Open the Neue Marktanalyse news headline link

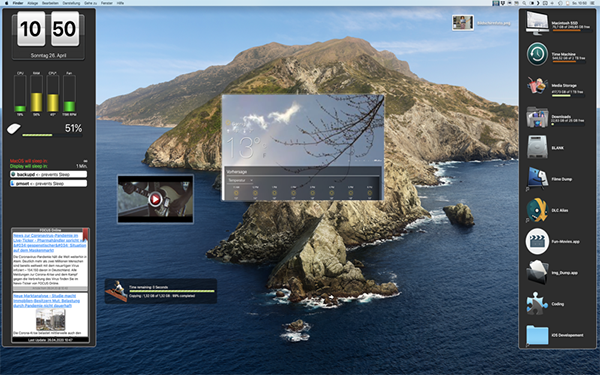pos(47,301)
